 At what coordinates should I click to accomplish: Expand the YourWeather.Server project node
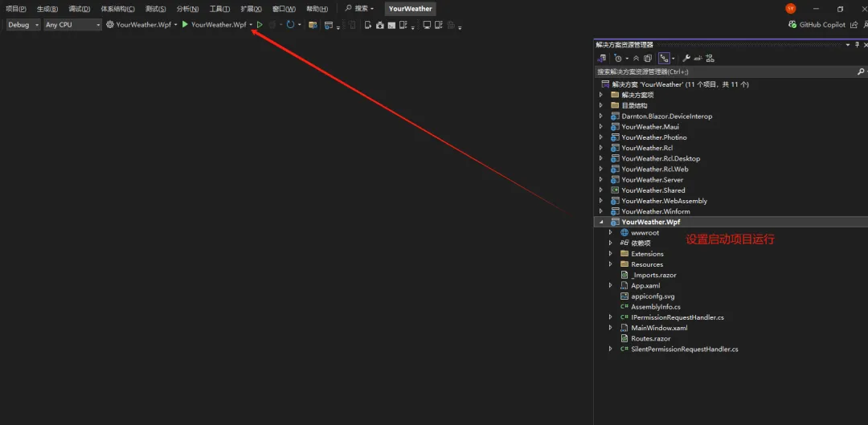[x=601, y=180]
